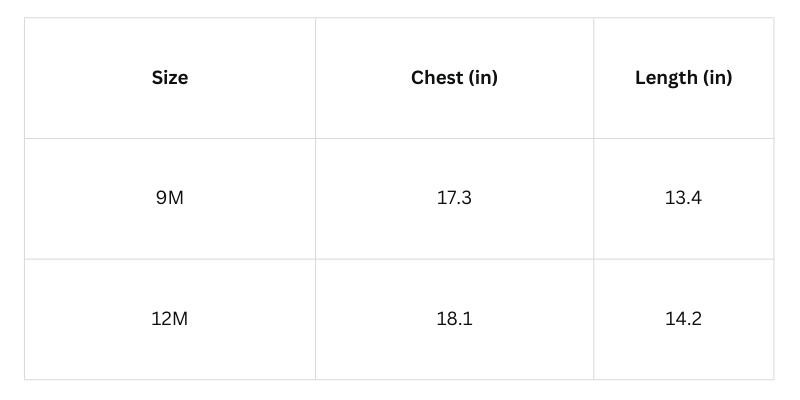Screen dimensions: 800x400
Task: Select the largest size label in the table
Action: coord(170,319)
